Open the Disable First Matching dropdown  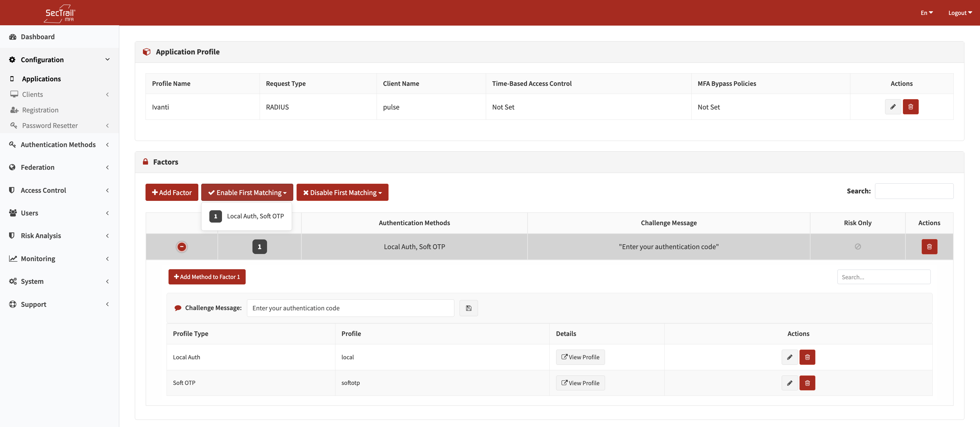(342, 192)
